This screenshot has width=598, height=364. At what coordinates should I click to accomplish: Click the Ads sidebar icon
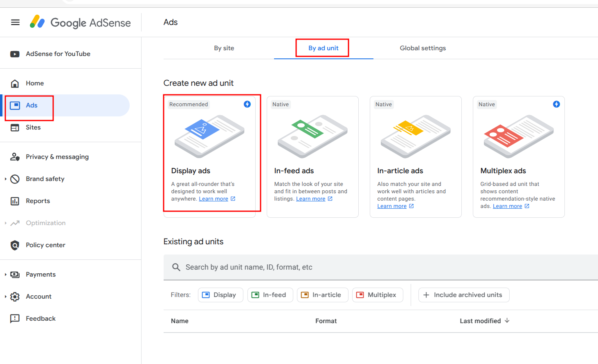click(15, 105)
